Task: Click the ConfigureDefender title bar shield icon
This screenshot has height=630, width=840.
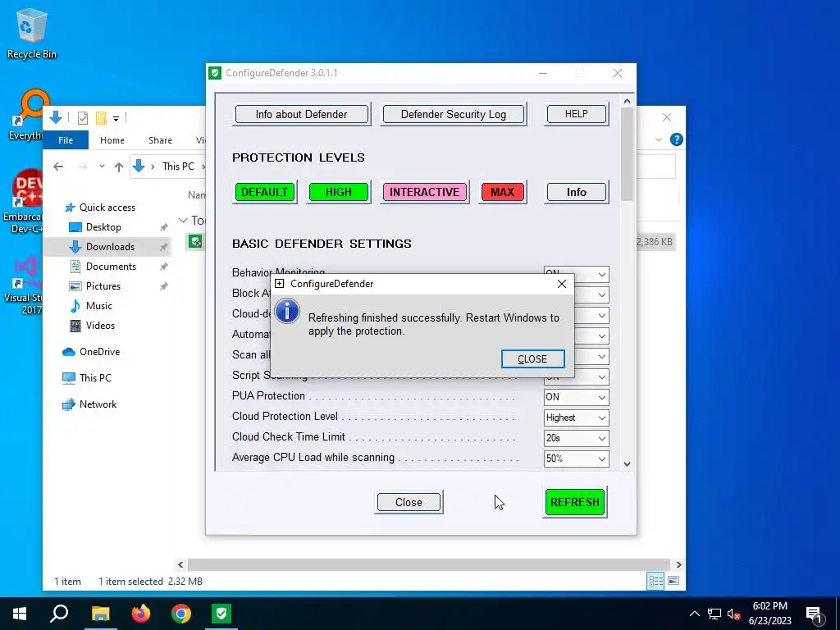Action: [x=215, y=73]
